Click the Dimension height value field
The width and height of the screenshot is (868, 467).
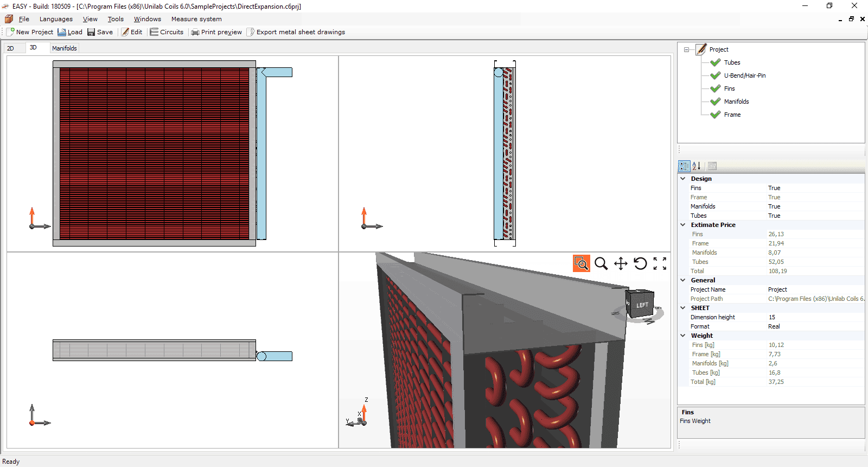pos(814,317)
